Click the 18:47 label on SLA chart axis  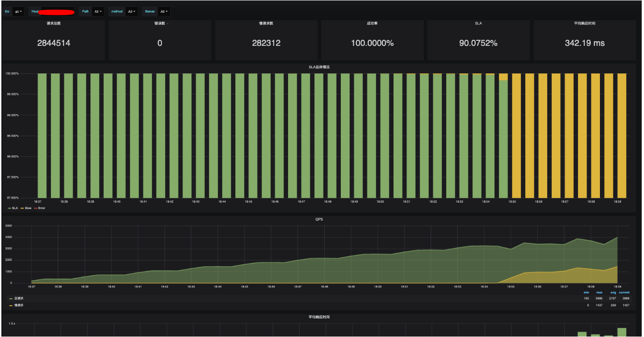[x=301, y=201]
